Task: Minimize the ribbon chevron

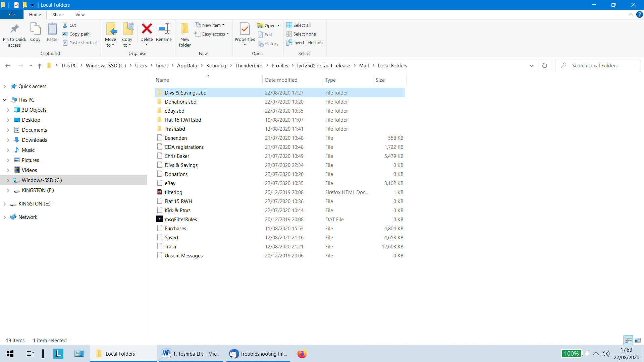Action: coord(631,14)
